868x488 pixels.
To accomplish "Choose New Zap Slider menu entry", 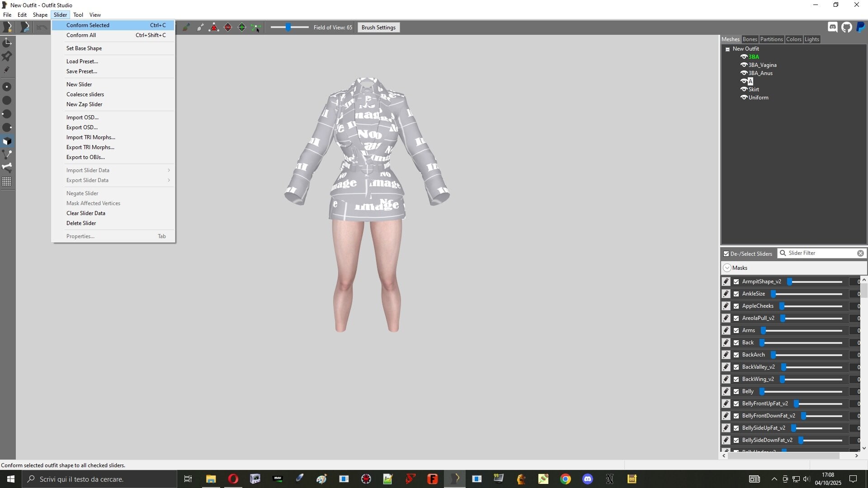I will [113, 104].
